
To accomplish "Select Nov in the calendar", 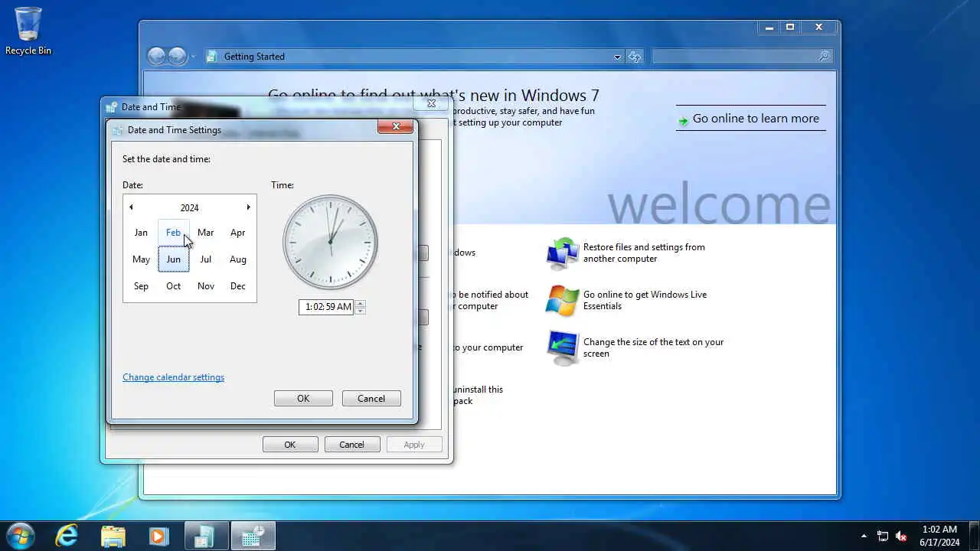I will pyautogui.click(x=206, y=286).
